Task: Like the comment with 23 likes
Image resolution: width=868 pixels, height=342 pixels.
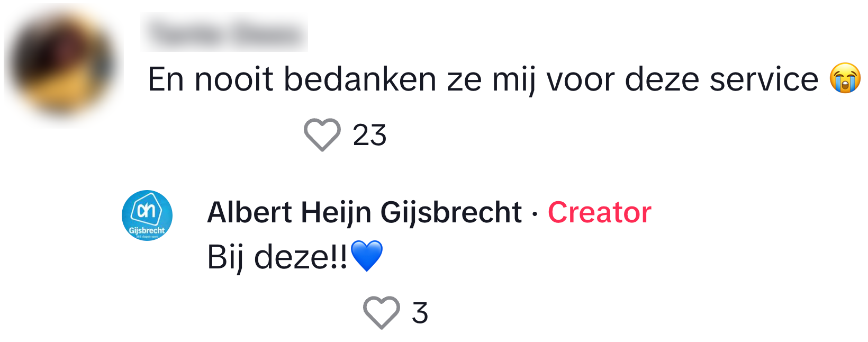Action: (322, 135)
